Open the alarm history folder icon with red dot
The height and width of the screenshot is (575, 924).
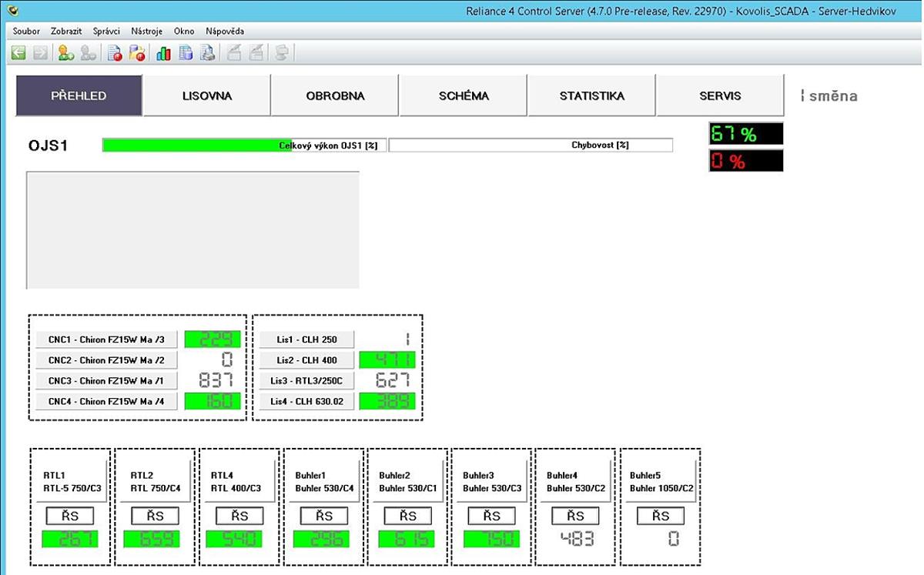[137, 53]
